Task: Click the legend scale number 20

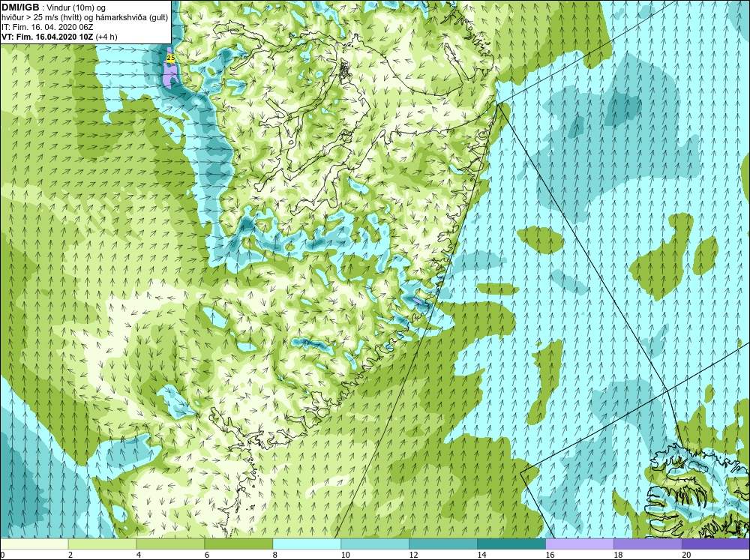Action: coord(686,555)
